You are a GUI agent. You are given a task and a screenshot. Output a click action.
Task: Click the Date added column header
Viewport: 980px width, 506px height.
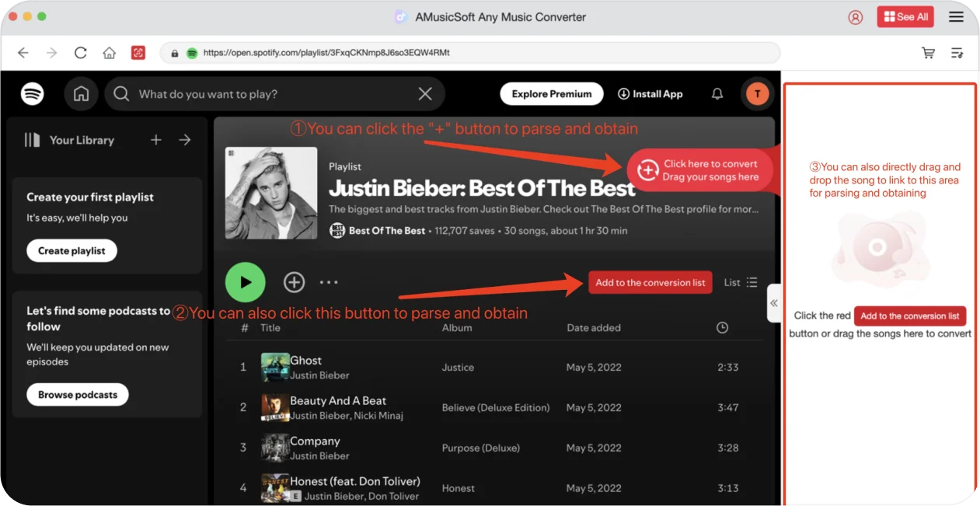tap(594, 328)
